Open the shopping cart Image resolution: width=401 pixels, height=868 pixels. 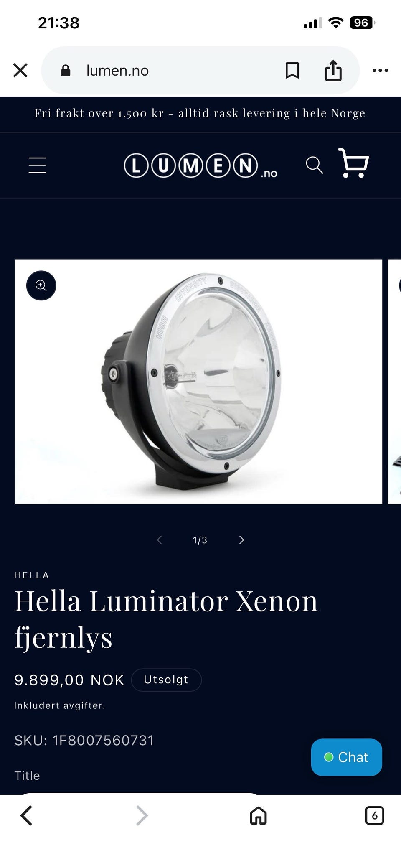pos(353,163)
